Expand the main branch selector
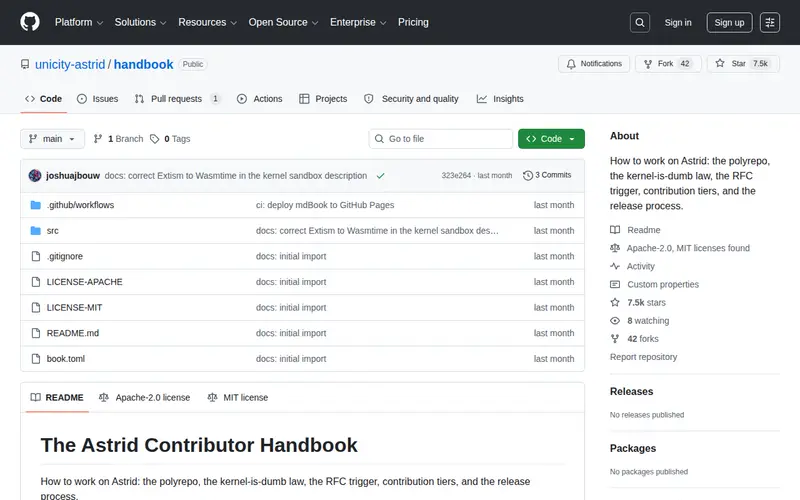Image resolution: width=800 pixels, height=500 pixels. pos(53,139)
